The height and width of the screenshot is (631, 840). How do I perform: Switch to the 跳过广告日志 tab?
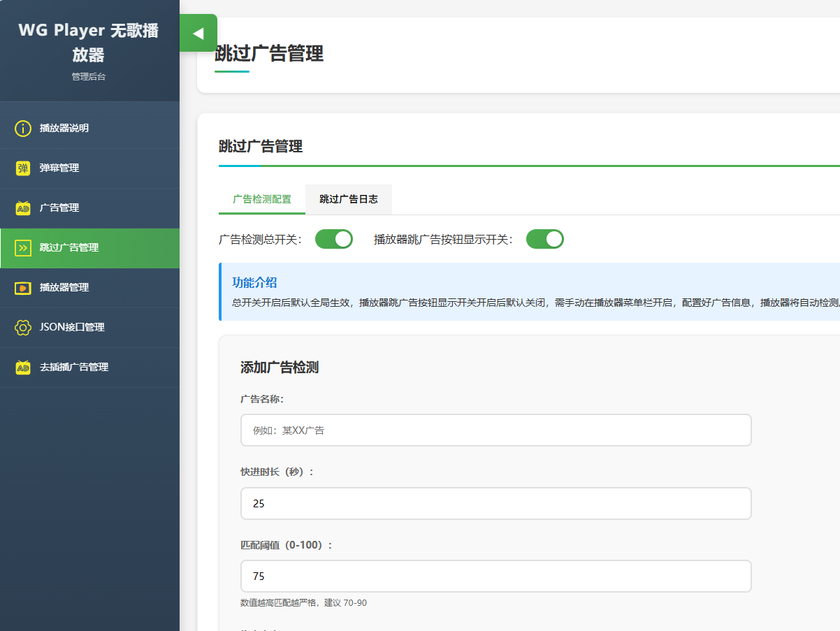coord(348,199)
